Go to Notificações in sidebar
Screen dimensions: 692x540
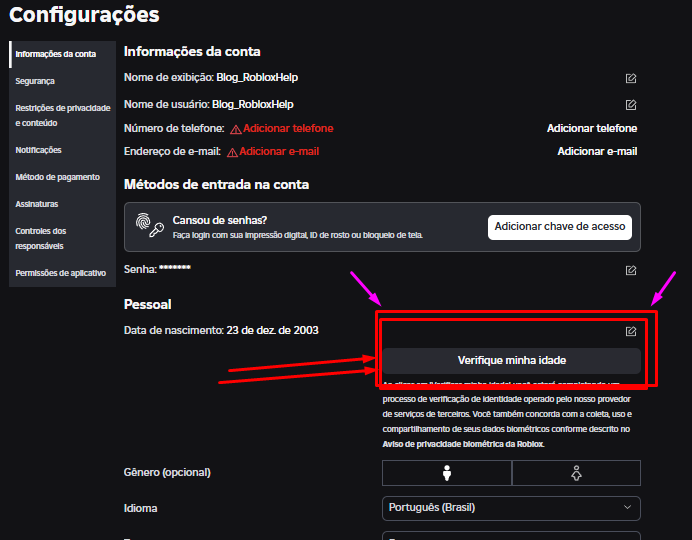pos(38,150)
